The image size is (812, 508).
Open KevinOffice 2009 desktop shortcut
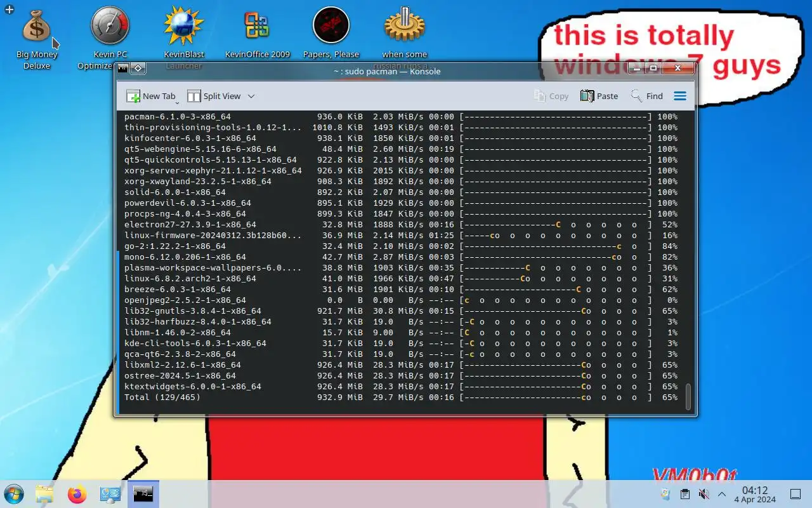tap(258, 33)
